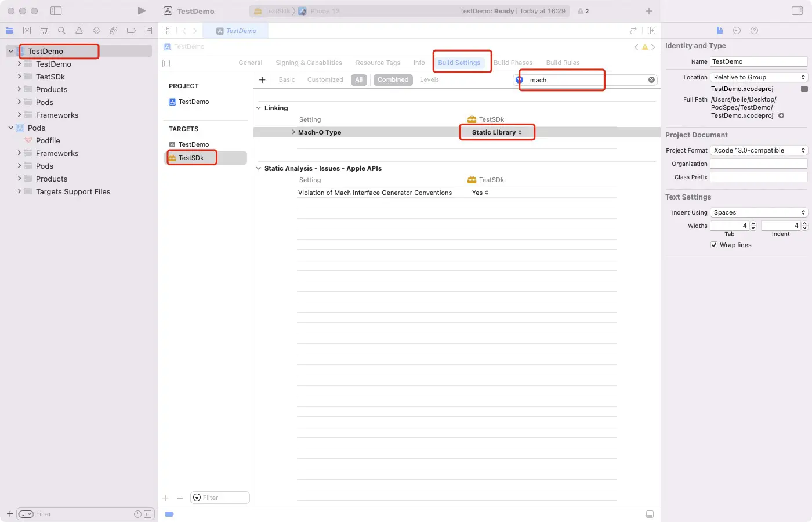Switch to the Build Phases tab

click(513, 63)
